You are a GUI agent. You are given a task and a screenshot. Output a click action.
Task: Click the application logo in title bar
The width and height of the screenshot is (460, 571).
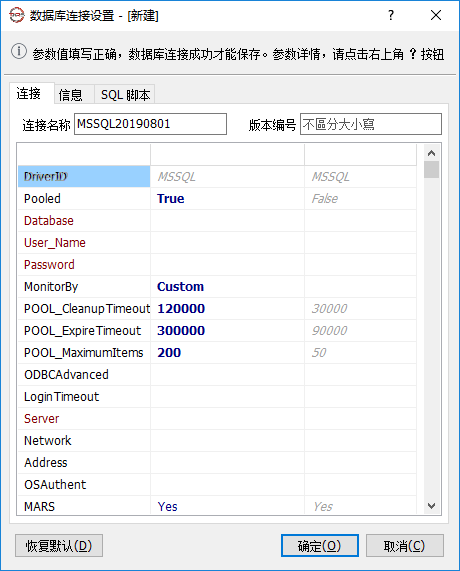pos(16,15)
